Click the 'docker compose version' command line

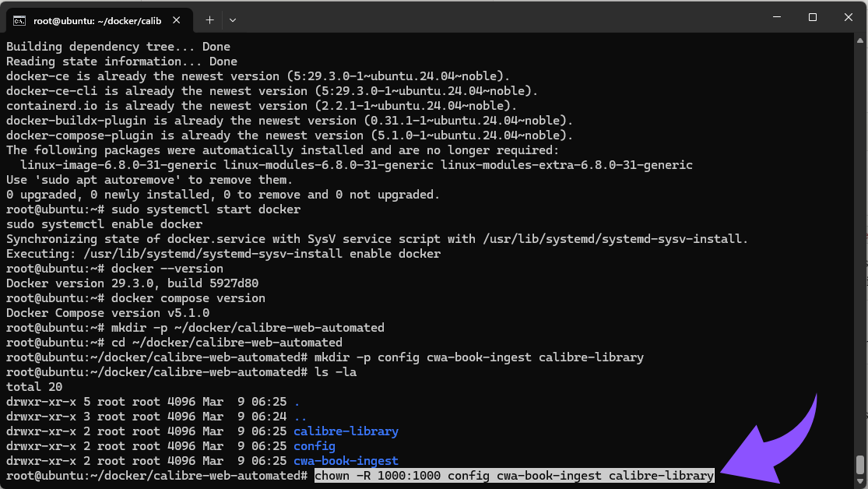coord(188,298)
